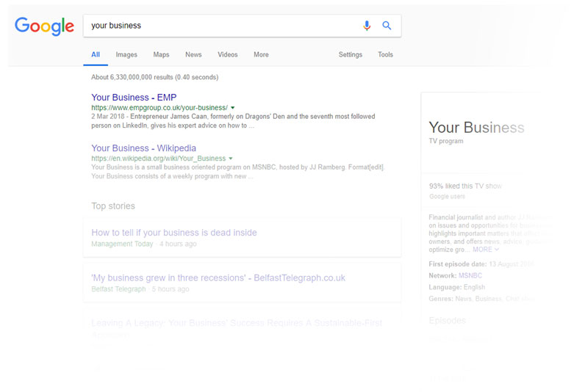Viewport: 588px width, 392px height.
Task: Click the magnifying glass search icon
Action: (387, 26)
